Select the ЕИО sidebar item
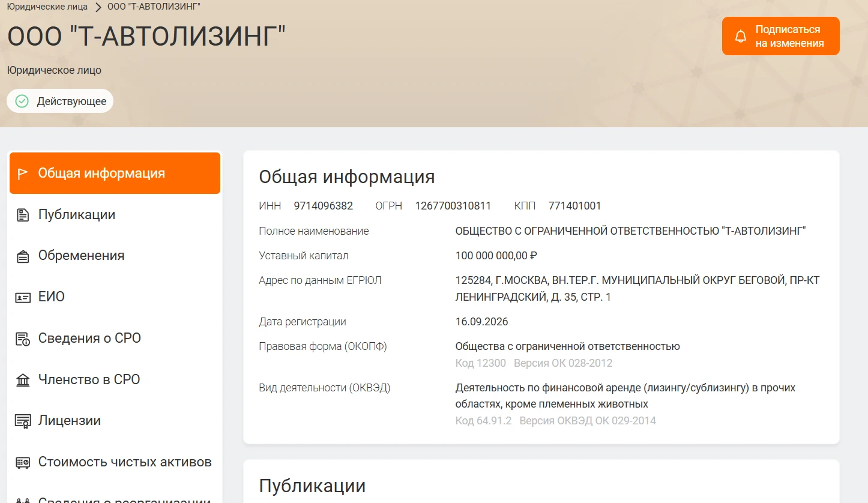 [115, 297]
